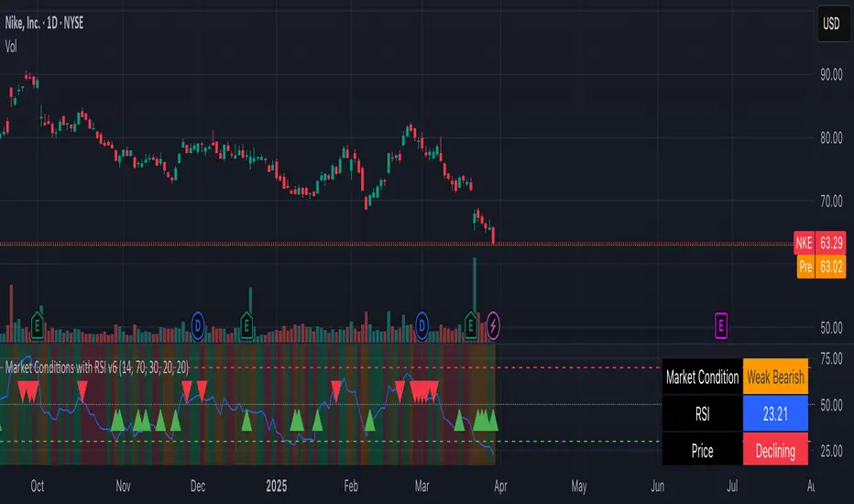Click the purple lightning bolt news icon
854x504 pixels.
(493, 326)
